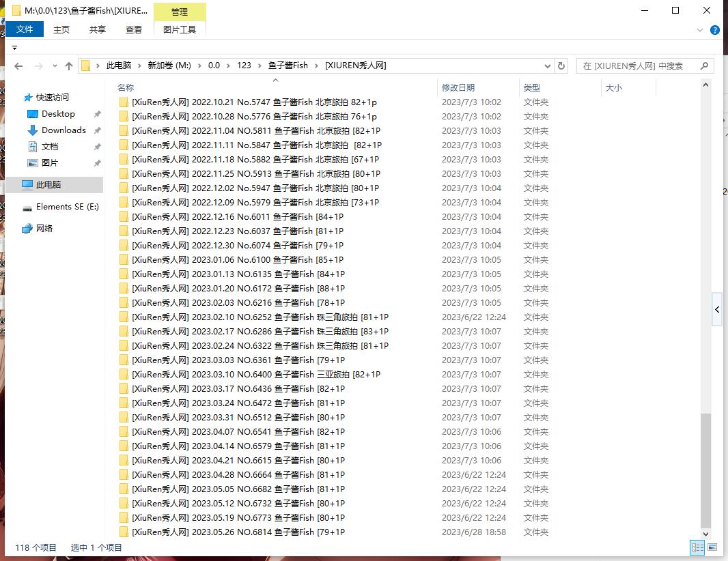Click 此电脑 in address breadcrumb

pyautogui.click(x=119, y=66)
